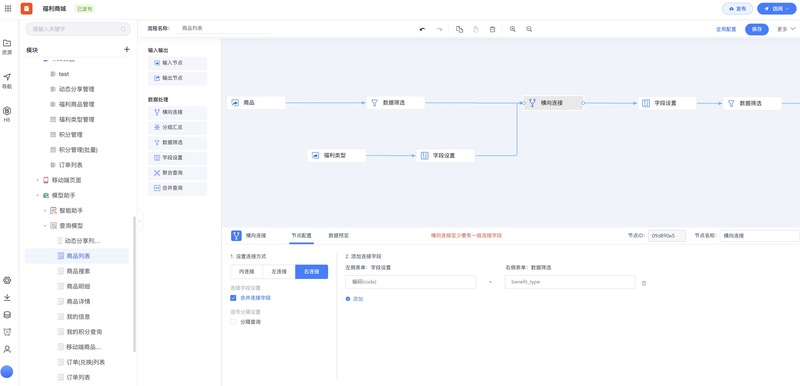The height and width of the screenshot is (386, 800).
Task: Choose 内连接 join type
Action: pos(246,272)
